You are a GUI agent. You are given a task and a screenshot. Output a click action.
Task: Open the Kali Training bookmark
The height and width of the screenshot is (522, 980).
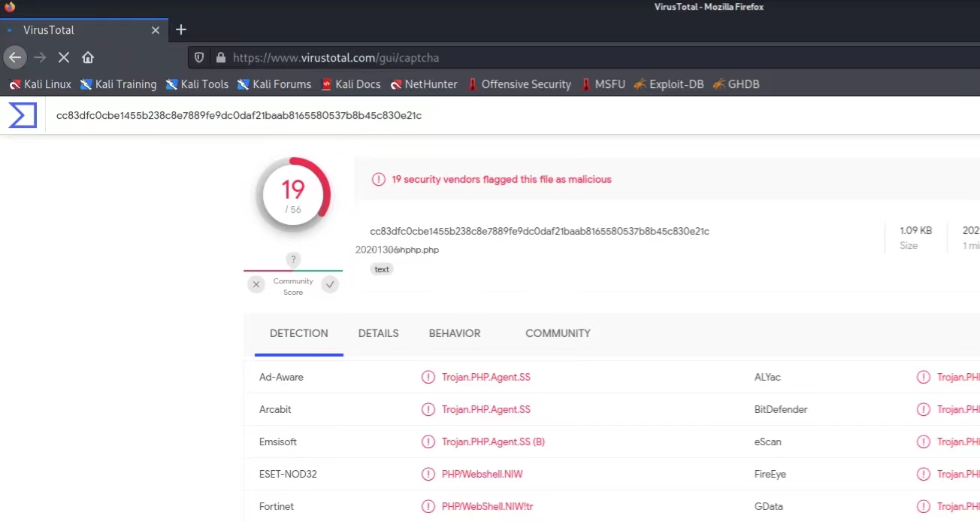coord(118,84)
